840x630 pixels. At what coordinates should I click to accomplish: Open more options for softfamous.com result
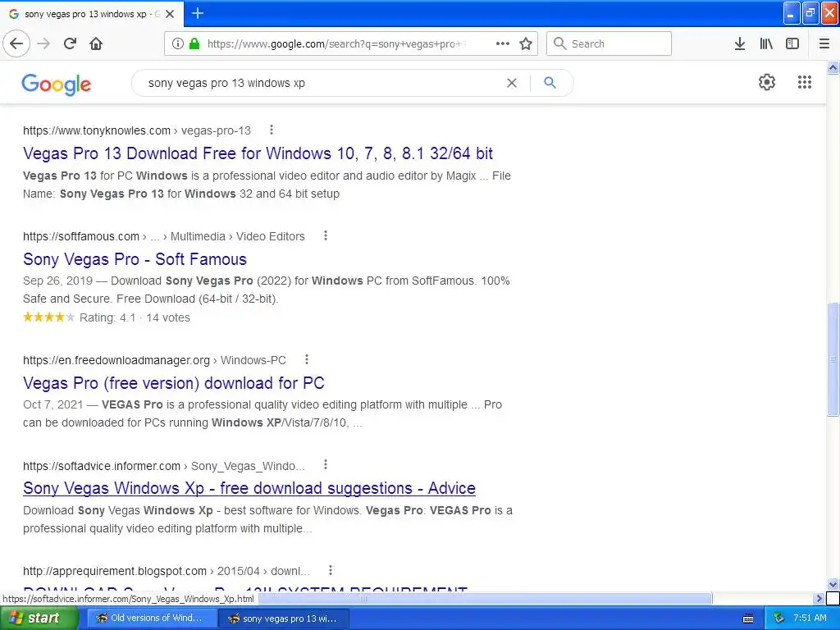(x=325, y=235)
